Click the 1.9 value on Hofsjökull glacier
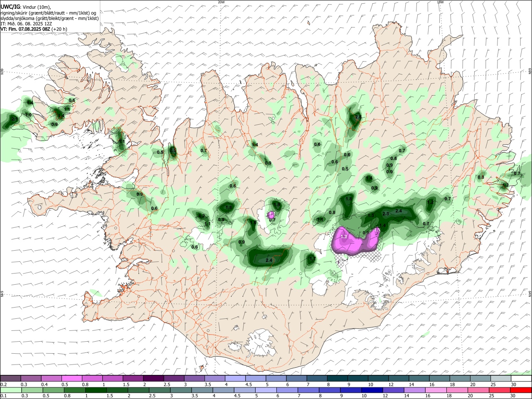This screenshot has height=399, width=532. point(277,205)
